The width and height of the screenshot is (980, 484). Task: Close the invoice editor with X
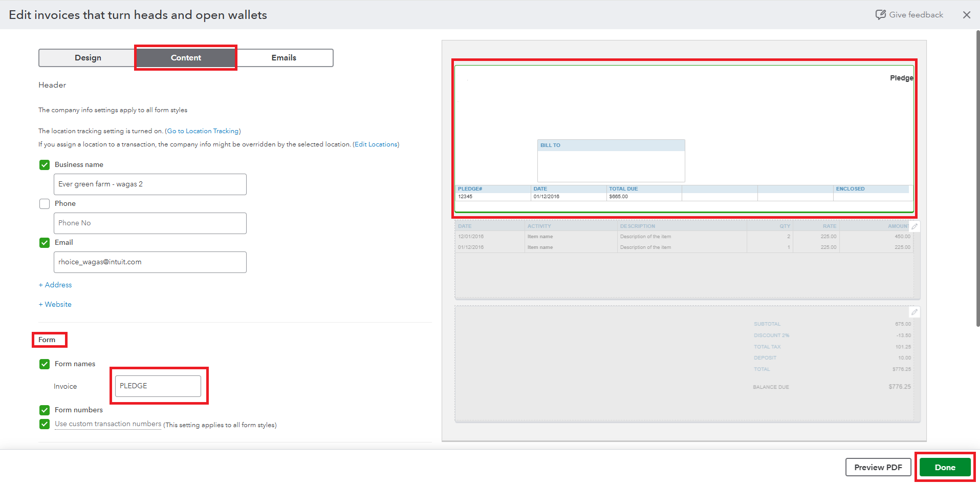pyautogui.click(x=966, y=15)
